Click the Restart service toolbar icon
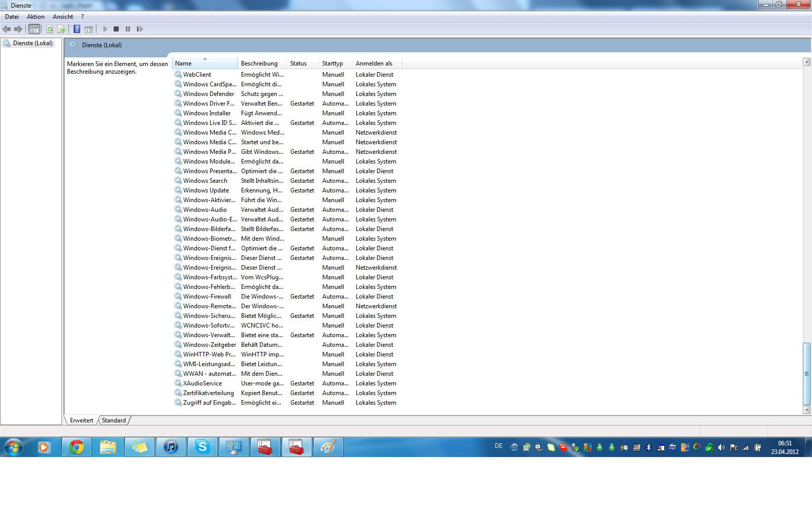The image size is (812, 520). point(140,29)
